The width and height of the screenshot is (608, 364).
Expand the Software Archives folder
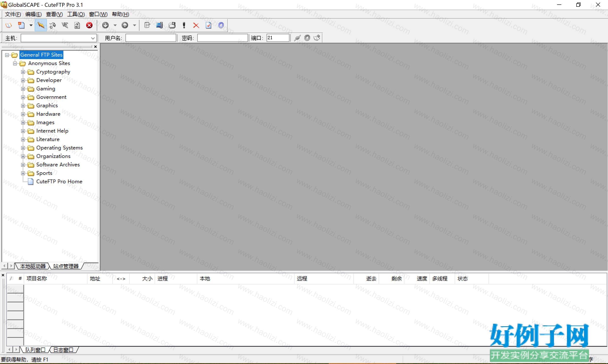[23, 165]
